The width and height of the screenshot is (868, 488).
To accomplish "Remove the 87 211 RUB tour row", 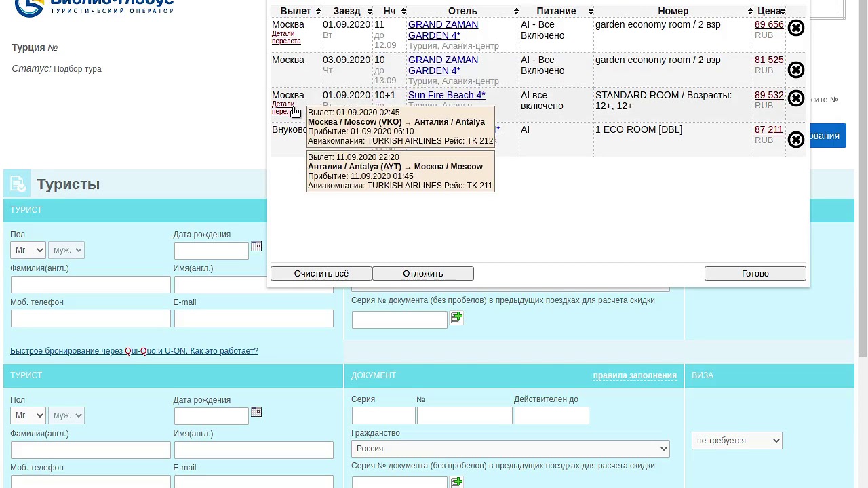I will tap(796, 140).
